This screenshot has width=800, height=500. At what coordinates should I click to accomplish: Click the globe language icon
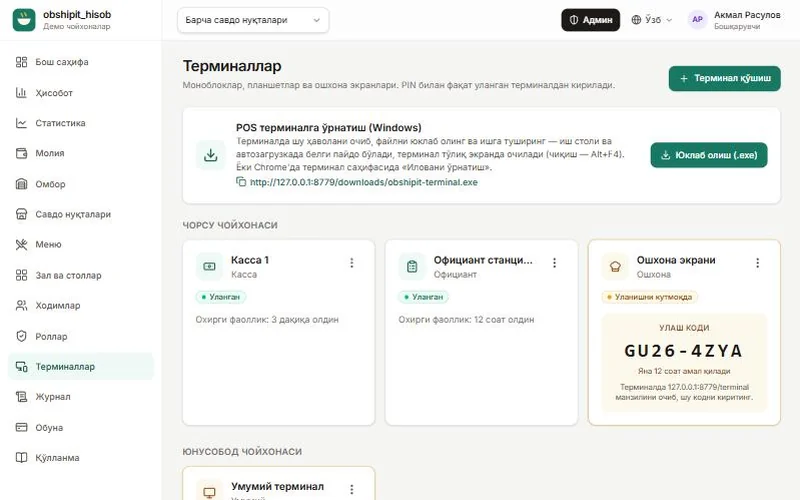(636, 20)
